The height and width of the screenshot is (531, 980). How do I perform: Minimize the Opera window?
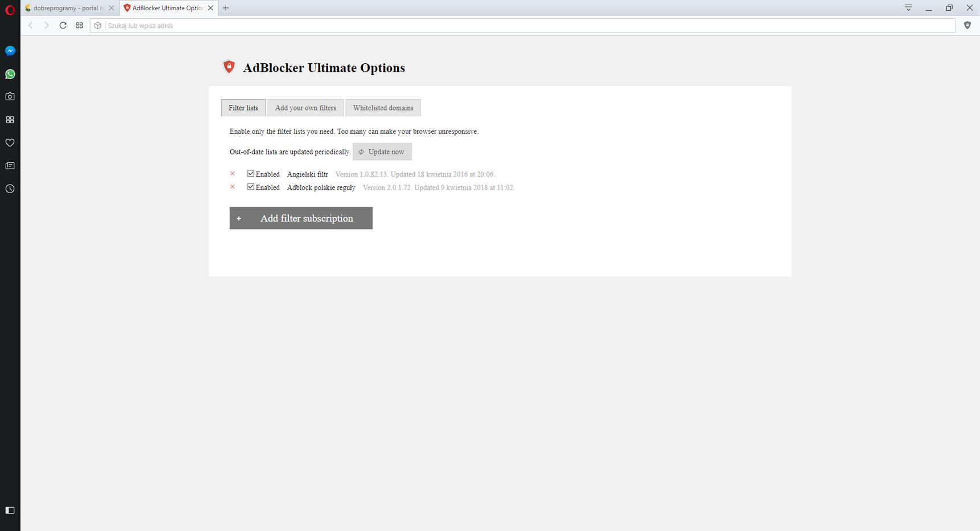point(929,8)
